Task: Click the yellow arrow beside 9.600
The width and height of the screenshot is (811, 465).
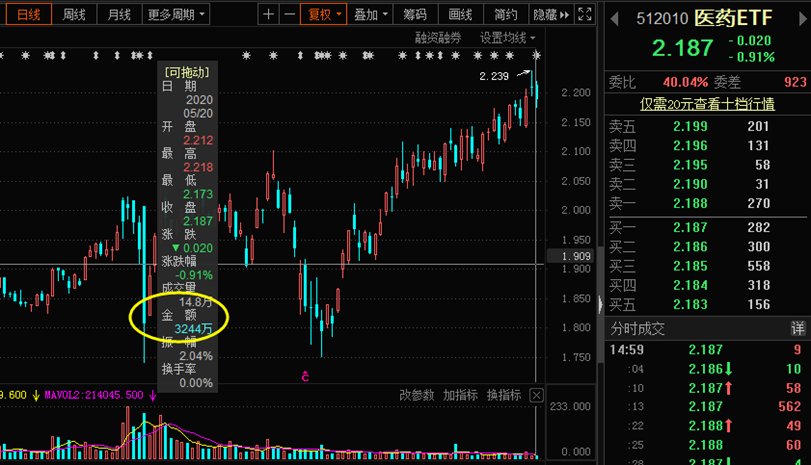Action: [x=36, y=396]
